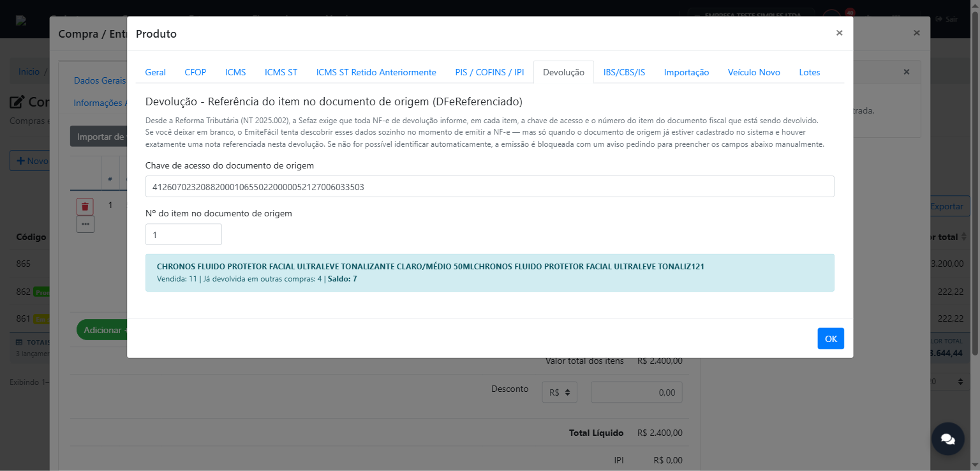Select the Lotes tab
This screenshot has width=980, height=471.
point(810,72)
